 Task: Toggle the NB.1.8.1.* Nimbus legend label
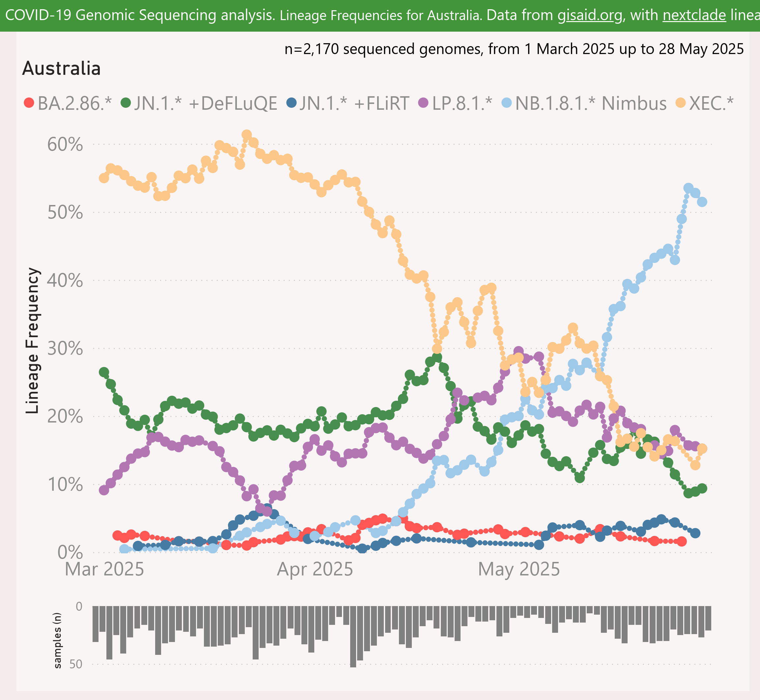[591, 103]
